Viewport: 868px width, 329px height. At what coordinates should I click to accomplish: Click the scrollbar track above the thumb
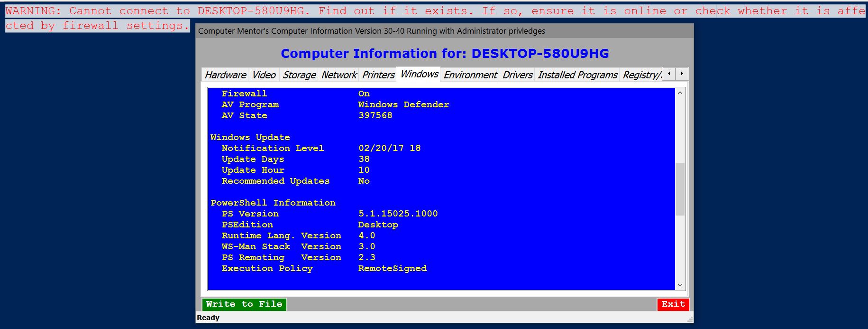click(680, 128)
